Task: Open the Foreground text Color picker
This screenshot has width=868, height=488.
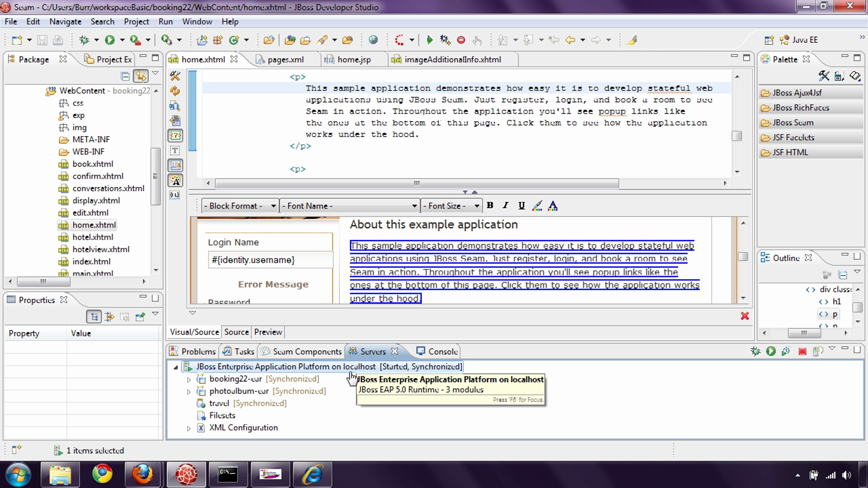Action: click(553, 205)
